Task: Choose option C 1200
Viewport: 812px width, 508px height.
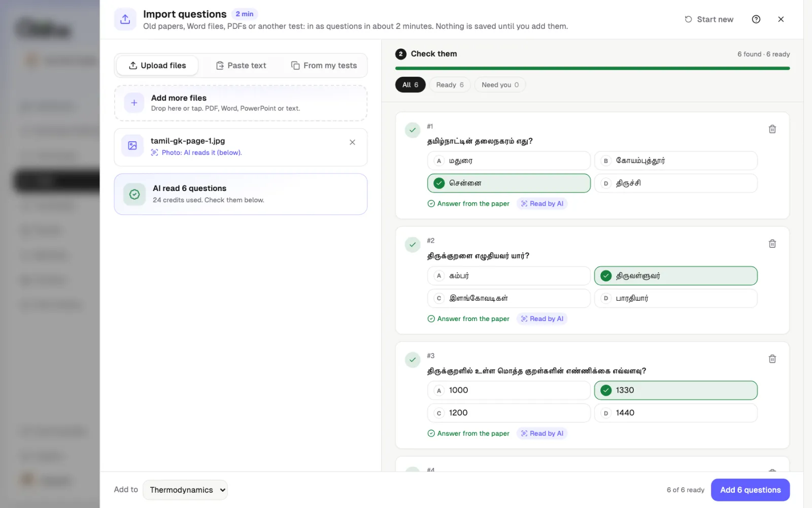Action: pos(509,413)
